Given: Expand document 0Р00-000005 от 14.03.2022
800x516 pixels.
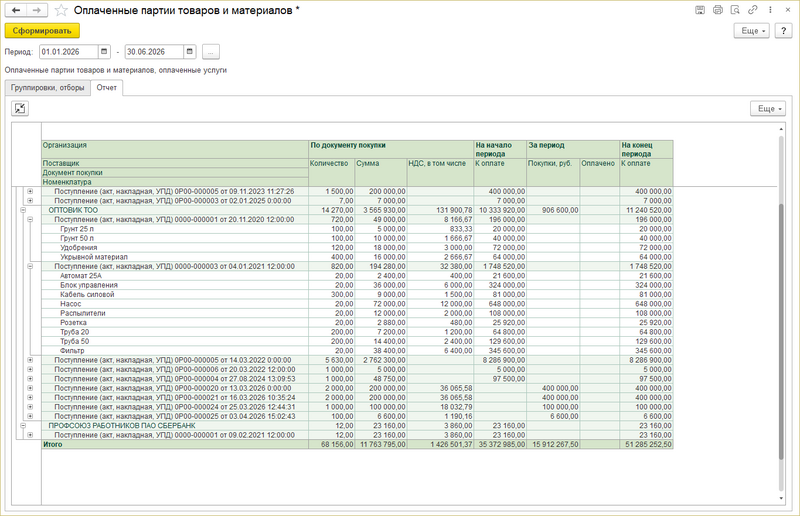Looking at the screenshot, I should [30, 360].
